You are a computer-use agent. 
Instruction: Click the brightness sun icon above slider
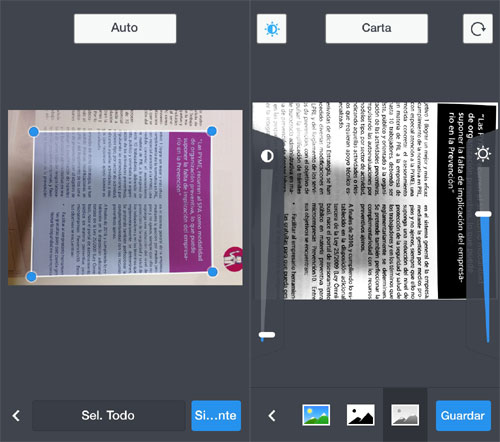[x=483, y=154]
